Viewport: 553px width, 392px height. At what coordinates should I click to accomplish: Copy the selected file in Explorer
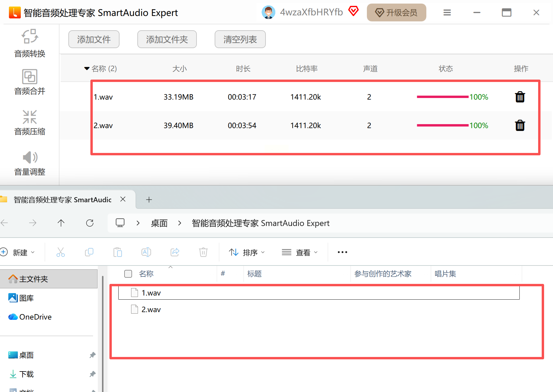click(x=89, y=252)
